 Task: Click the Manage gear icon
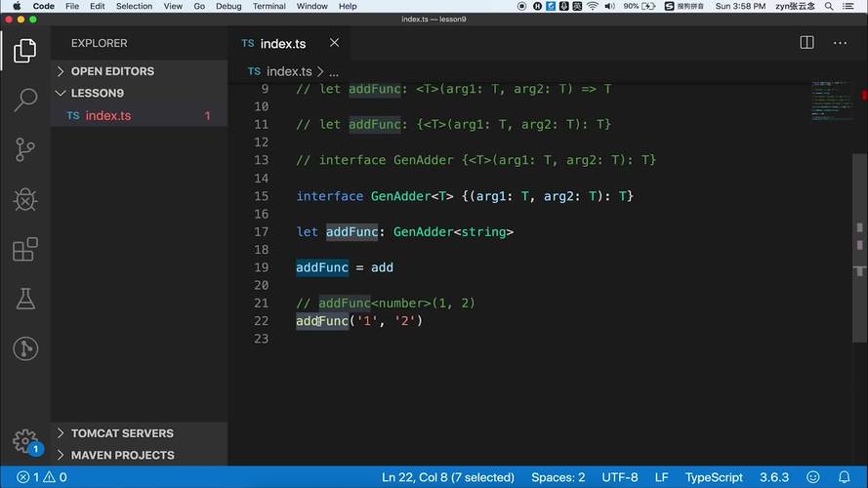coord(25,440)
